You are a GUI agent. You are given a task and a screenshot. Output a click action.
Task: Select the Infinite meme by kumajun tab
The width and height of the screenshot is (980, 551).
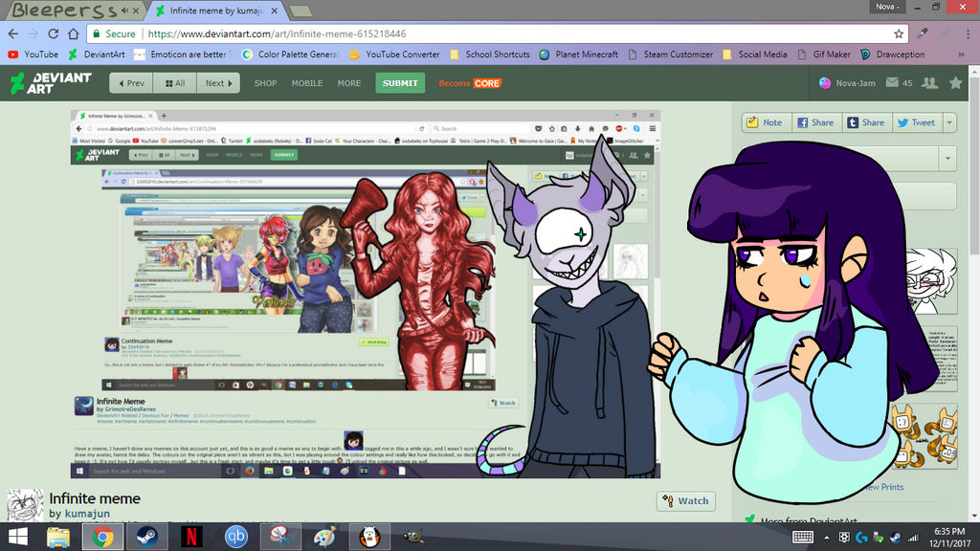pyautogui.click(x=217, y=11)
